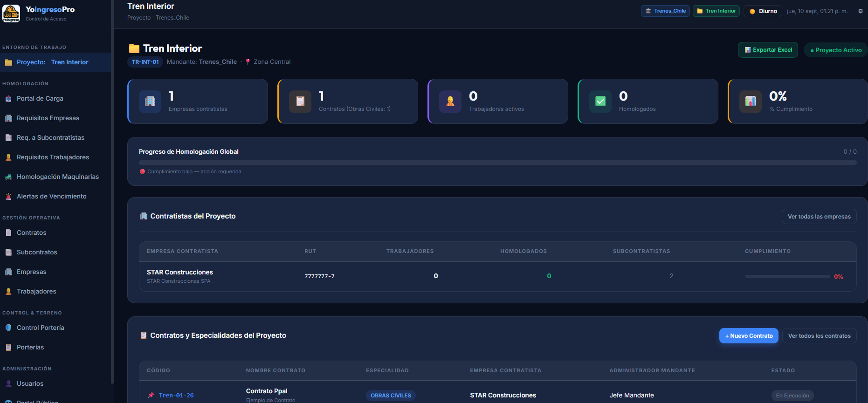
Task: Click Contrato Ppal contract name
Action: [267, 391]
